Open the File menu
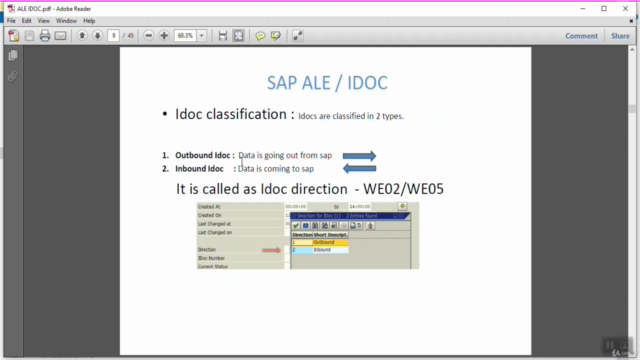The height and width of the screenshot is (360, 640). tap(11, 21)
